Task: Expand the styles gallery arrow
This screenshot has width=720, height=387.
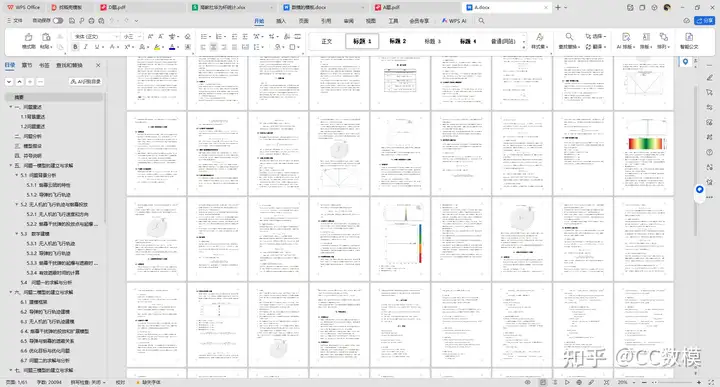Action: pyautogui.click(x=524, y=47)
